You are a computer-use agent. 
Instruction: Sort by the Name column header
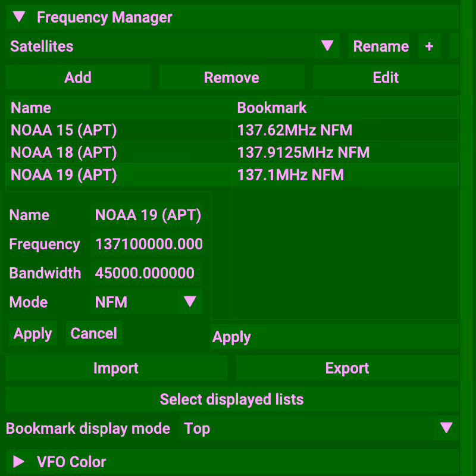click(118, 108)
